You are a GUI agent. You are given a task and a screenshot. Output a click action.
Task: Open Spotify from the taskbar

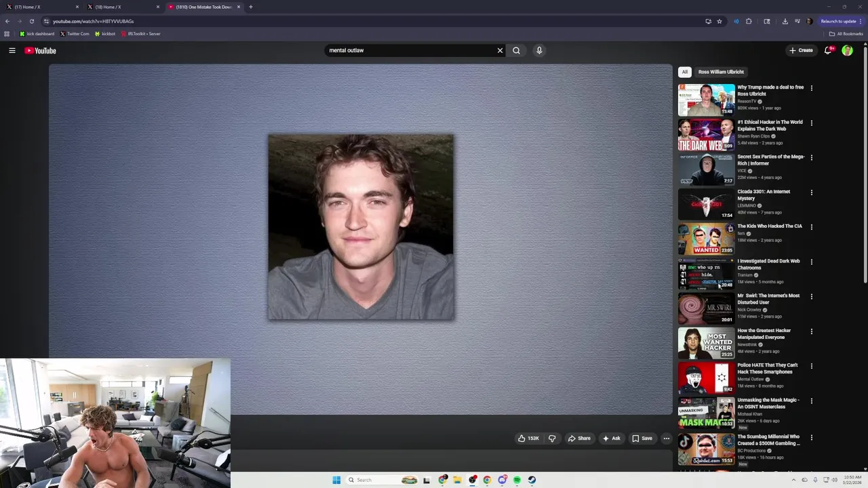(x=517, y=480)
